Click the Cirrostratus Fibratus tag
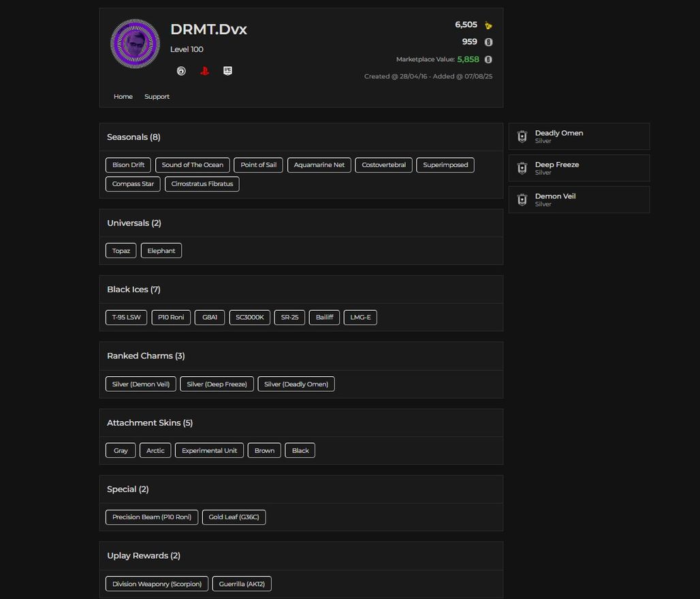The image size is (700, 599). [202, 184]
